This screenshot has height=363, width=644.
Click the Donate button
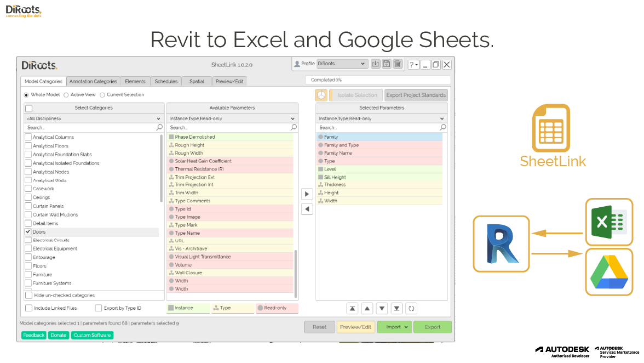click(58, 336)
